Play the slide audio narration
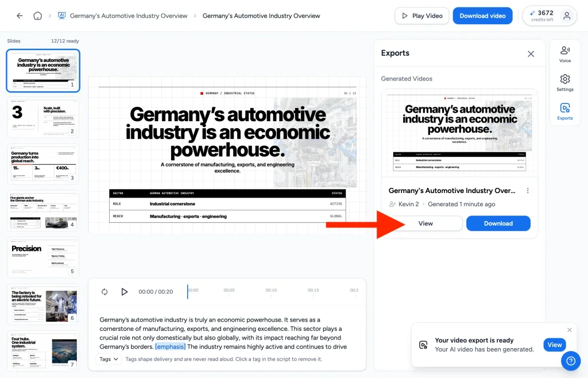This screenshot has width=588, height=378. [125, 292]
